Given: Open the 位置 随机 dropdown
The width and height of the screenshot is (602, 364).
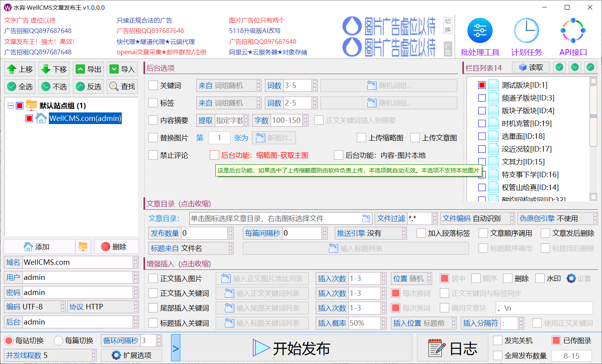Looking at the screenshot, I should (x=411, y=278).
